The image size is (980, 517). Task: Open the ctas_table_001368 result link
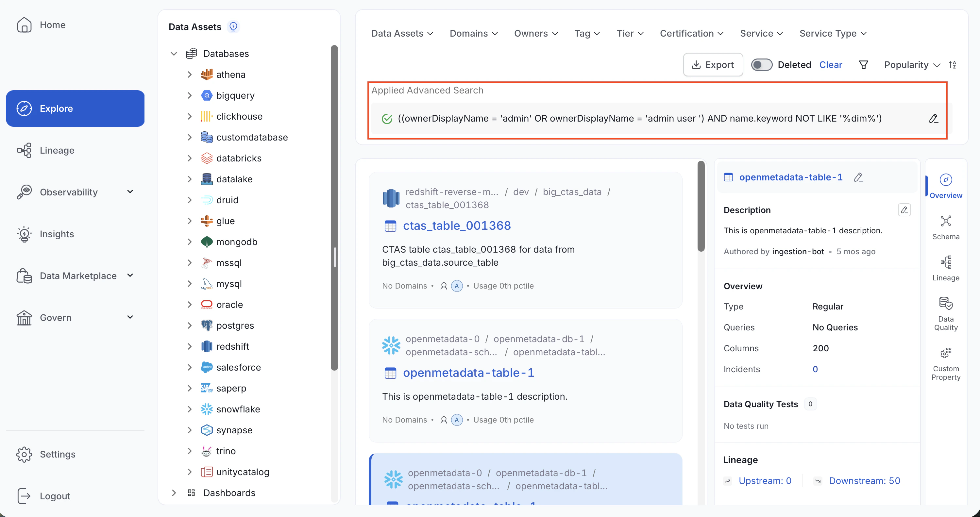point(457,225)
